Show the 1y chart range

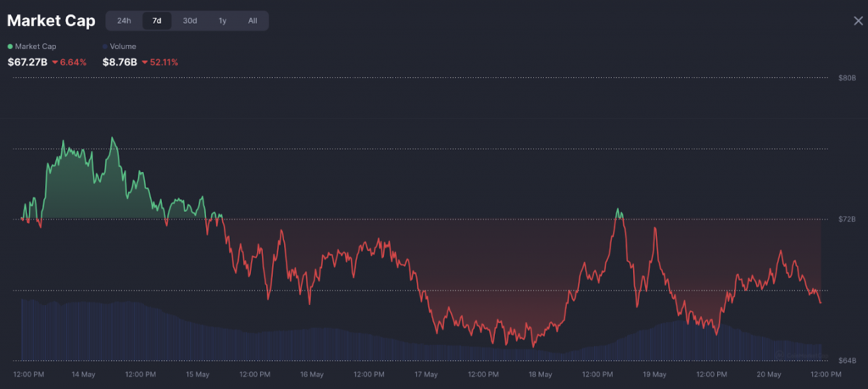pos(222,20)
